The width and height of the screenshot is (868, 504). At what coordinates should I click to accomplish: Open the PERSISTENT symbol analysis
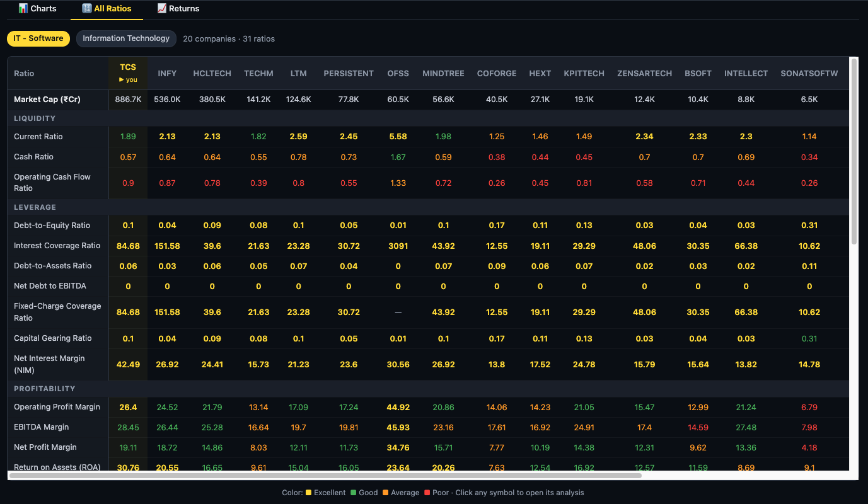349,73
